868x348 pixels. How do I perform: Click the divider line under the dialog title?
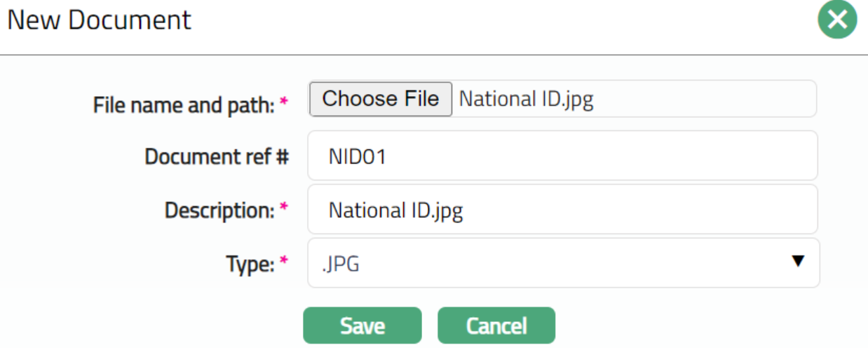[434, 55]
